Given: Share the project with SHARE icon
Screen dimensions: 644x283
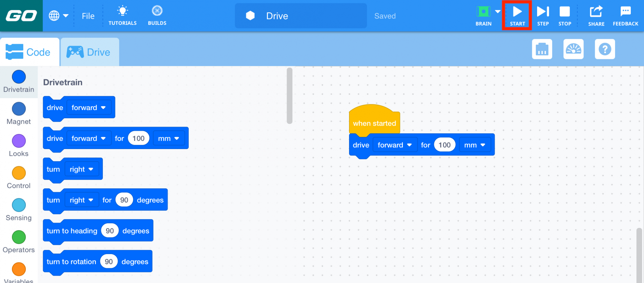Looking at the screenshot, I should tap(596, 15).
